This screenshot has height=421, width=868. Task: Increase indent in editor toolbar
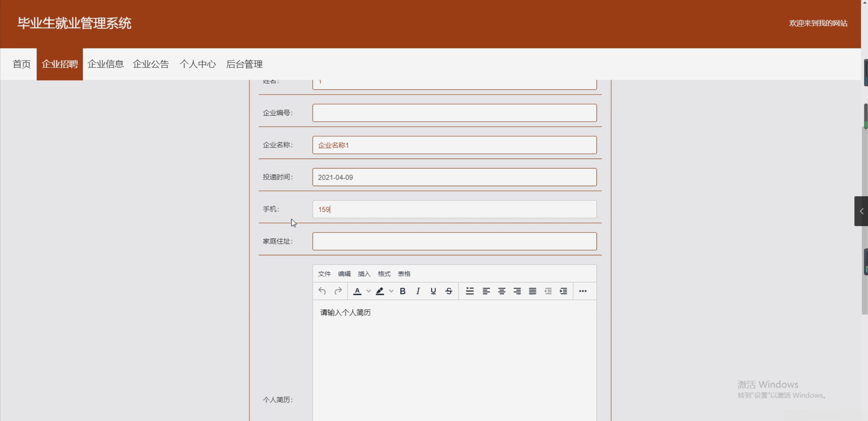click(x=563, y=291)
